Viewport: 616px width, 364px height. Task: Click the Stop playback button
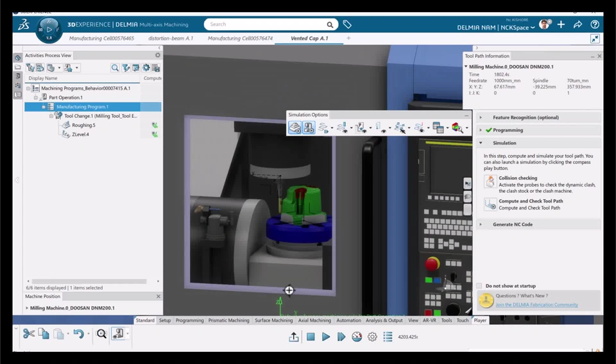311,336
